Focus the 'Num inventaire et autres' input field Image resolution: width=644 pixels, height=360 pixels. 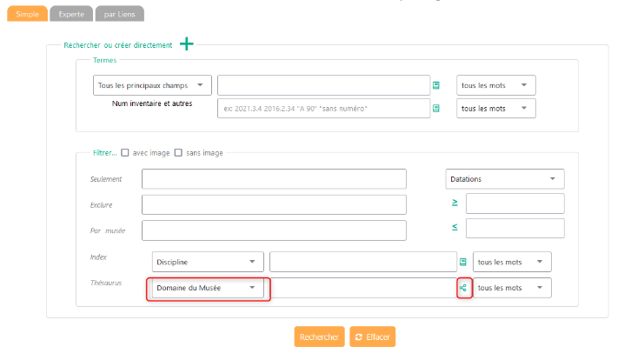click(x=323, y=109)
